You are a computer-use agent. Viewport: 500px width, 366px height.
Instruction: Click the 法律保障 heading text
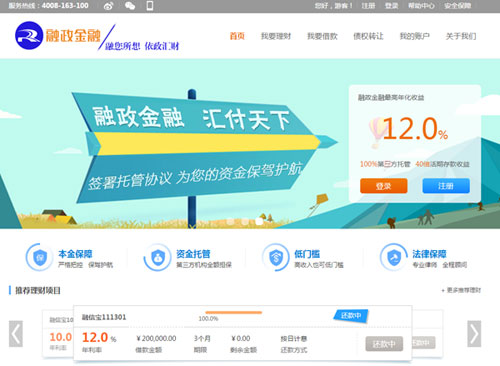429,254
